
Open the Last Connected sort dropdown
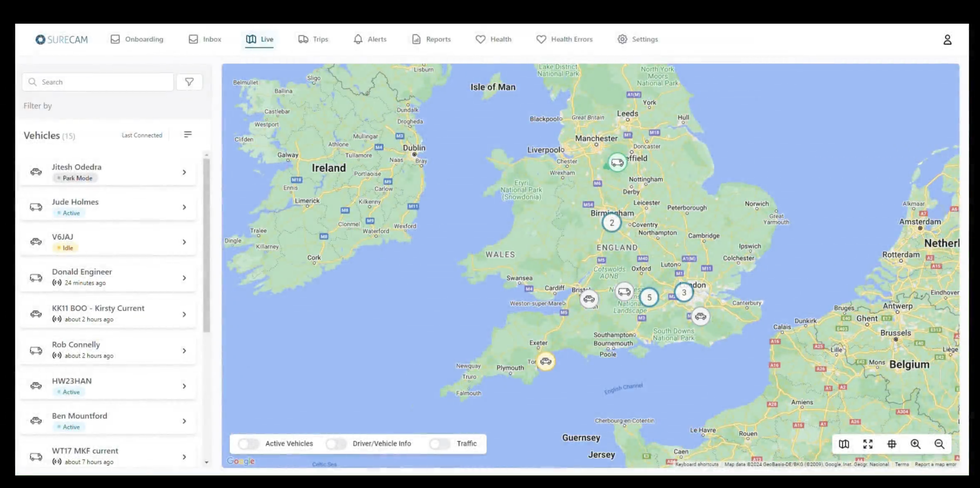click(x=142, y=135)
